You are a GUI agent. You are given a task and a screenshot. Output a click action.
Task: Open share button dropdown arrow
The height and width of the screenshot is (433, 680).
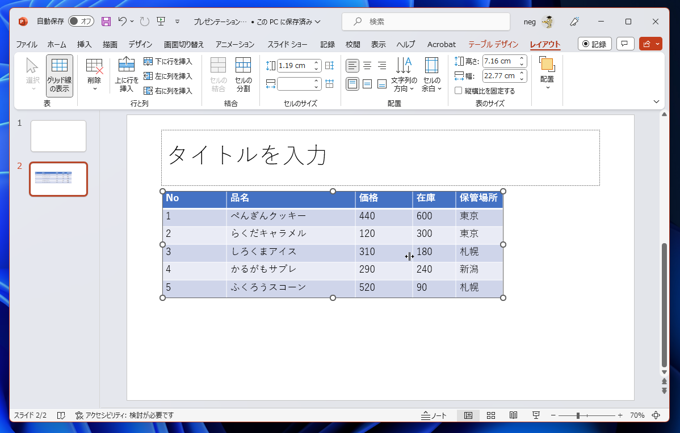pos(658,44)
